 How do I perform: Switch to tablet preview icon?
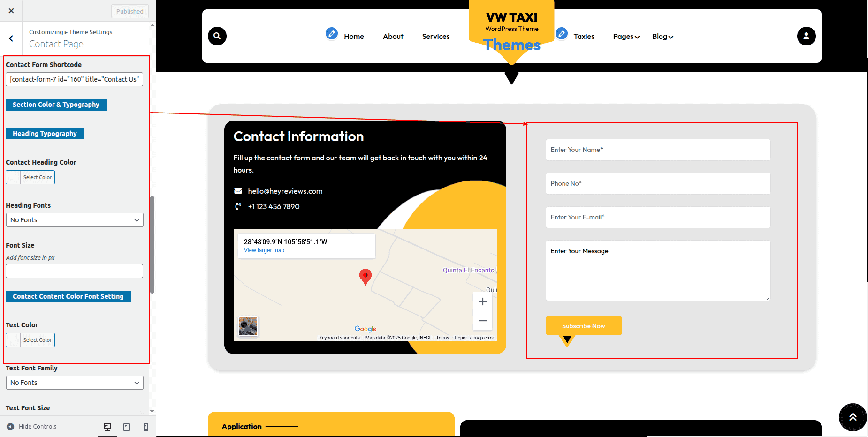click(127, 427)
